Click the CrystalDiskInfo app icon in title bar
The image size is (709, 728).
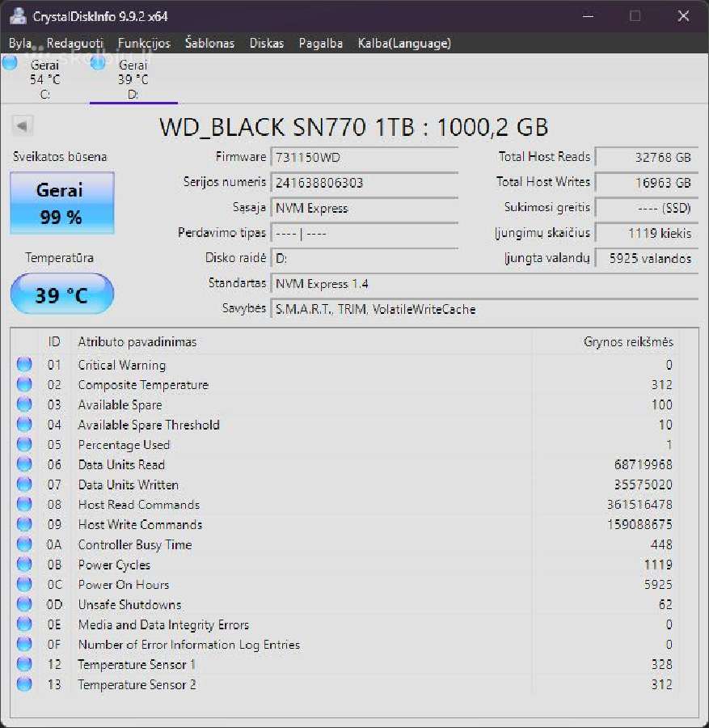[18, 16]
